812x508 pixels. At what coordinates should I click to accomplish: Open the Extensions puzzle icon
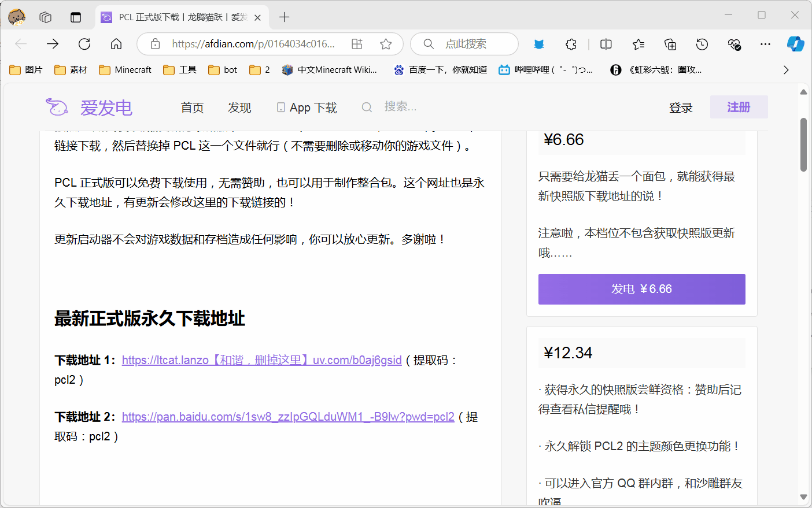(x=571, y=44)
